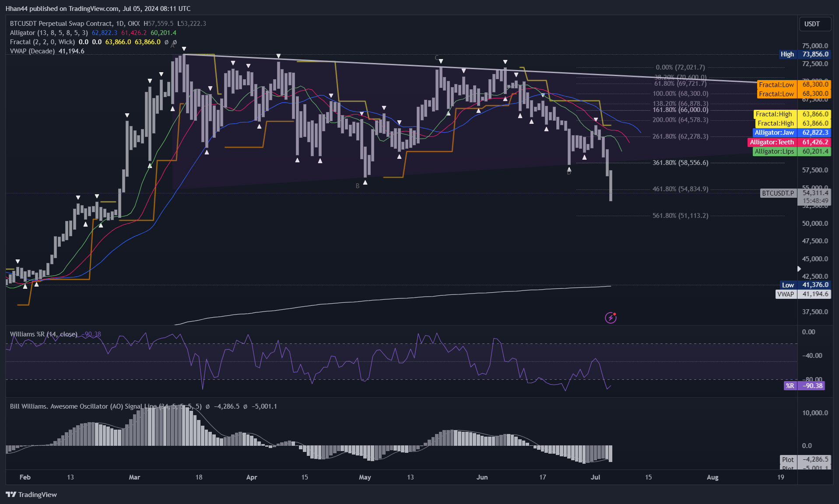Click the %R −90.38 scale label
Viewport: 839px width, 504px height.
[804, 386]
